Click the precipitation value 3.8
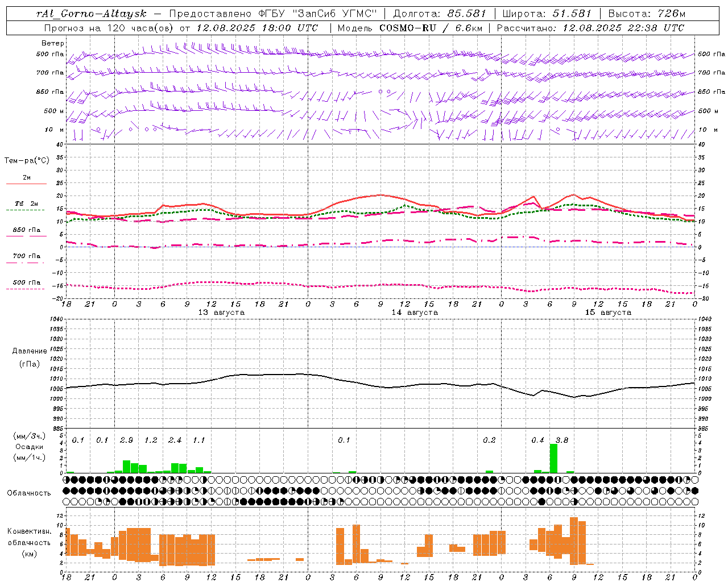This screenshot has width=728, height=582. pyautogui.click(x=562, y=440)
